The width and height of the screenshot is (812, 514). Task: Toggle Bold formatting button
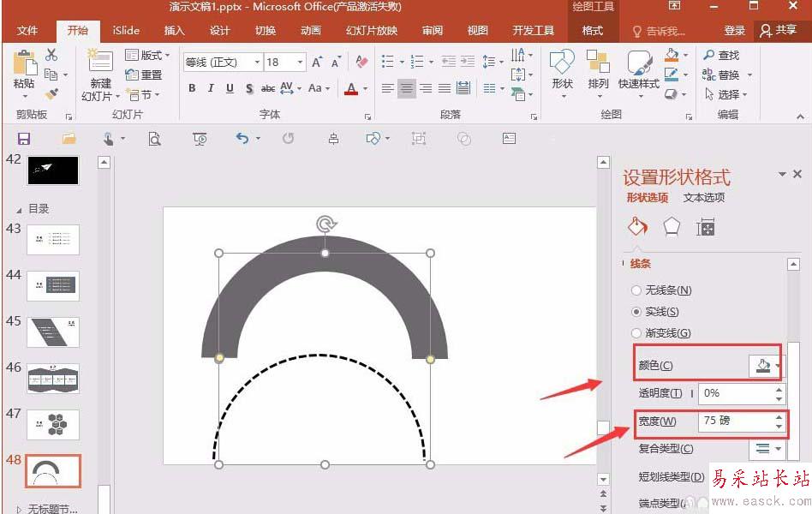[x=192, y=88]
